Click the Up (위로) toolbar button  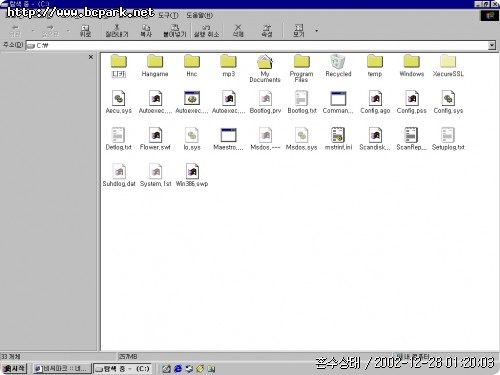click(85, 31)
